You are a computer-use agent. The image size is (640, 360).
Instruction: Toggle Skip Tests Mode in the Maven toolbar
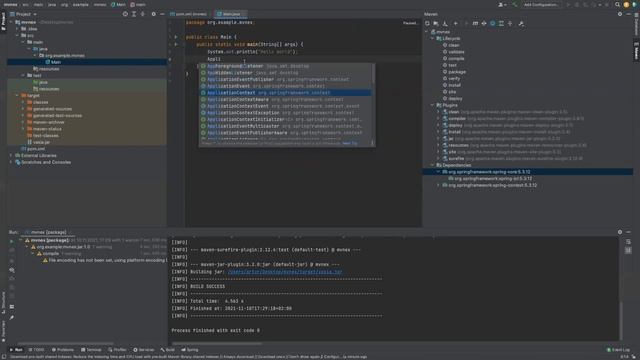coord(493,24)
